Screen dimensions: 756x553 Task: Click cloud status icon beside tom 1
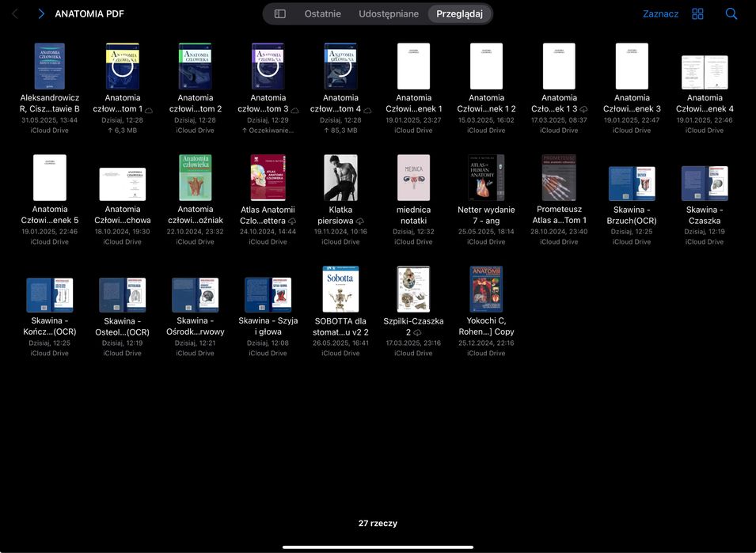(x=149, y=110)
